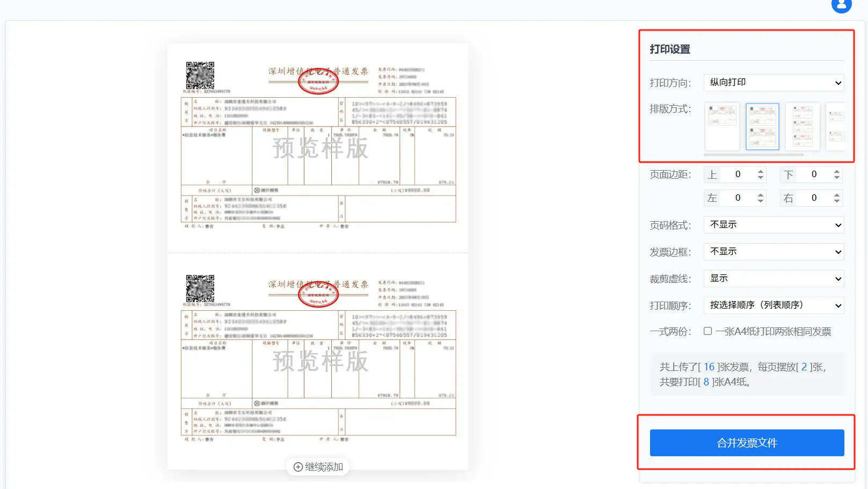Focus the right margin 右 value field
Image resolution: width=868 pixels, height=489 pixels.
(814, 198)
